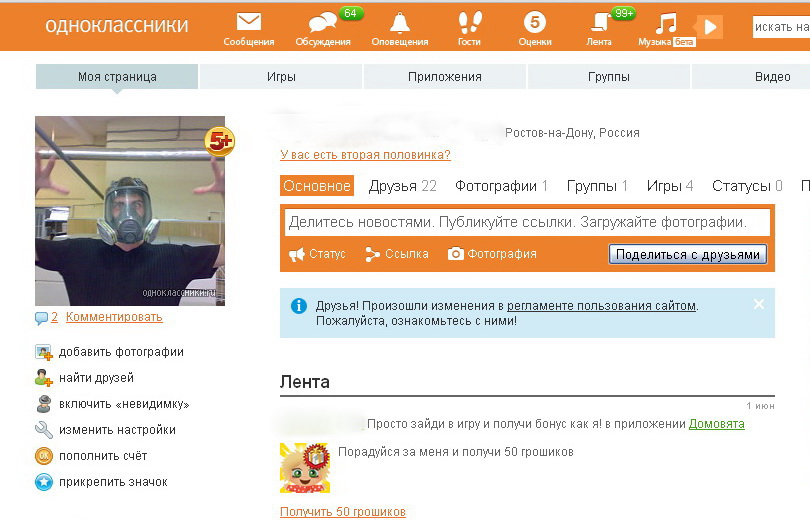The width and height of the screenshot is (810, 520).
Task: Toggle включить «невидимку» mode
Action: point(123,404)
